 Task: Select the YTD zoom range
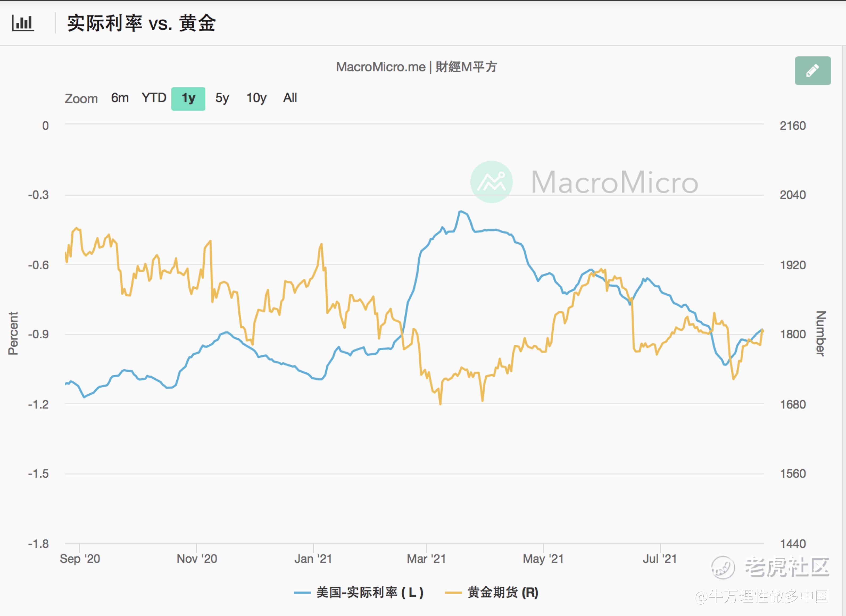pyautogui.click(x=154, y=98)
